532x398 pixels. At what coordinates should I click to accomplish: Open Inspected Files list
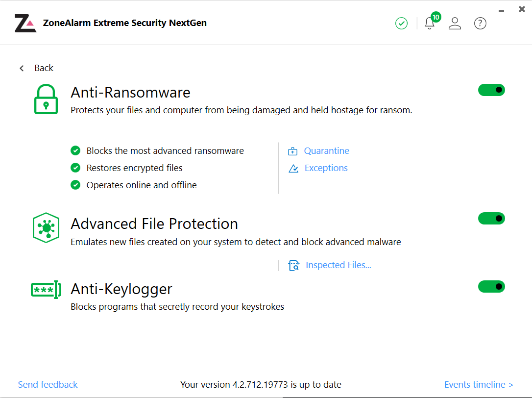(338, 265)
